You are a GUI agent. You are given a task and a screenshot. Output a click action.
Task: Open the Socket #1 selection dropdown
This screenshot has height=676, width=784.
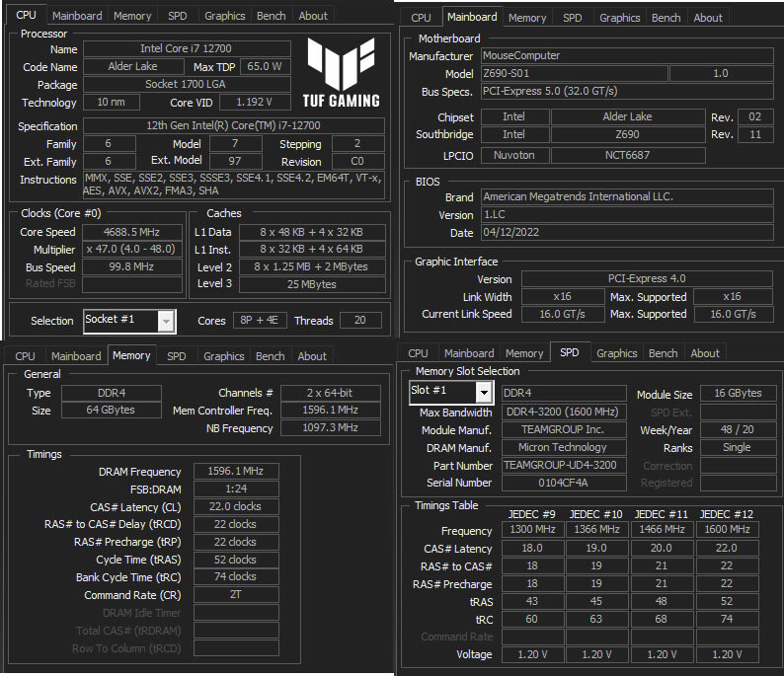coord(166,321)
